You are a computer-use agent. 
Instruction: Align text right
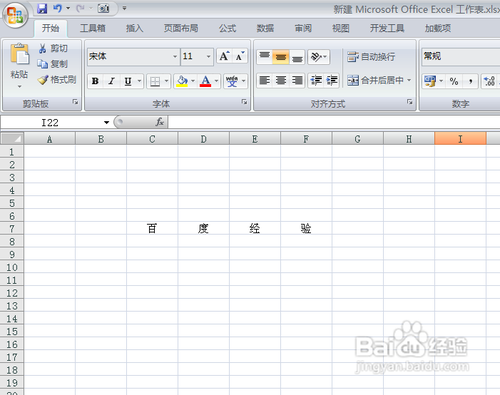coord(297,81)
